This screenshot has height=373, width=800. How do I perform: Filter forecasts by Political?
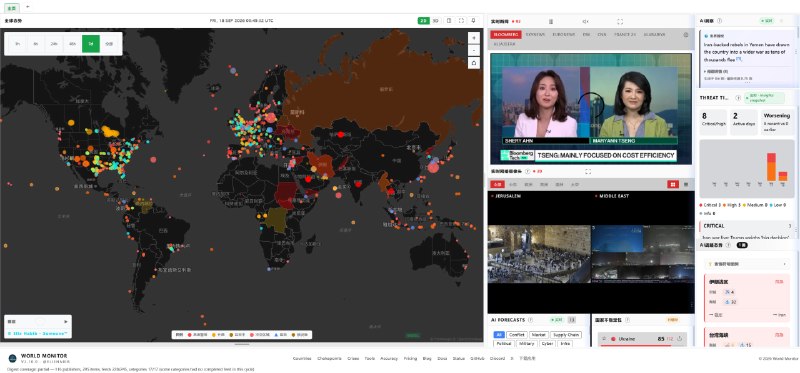pos(503,343)
